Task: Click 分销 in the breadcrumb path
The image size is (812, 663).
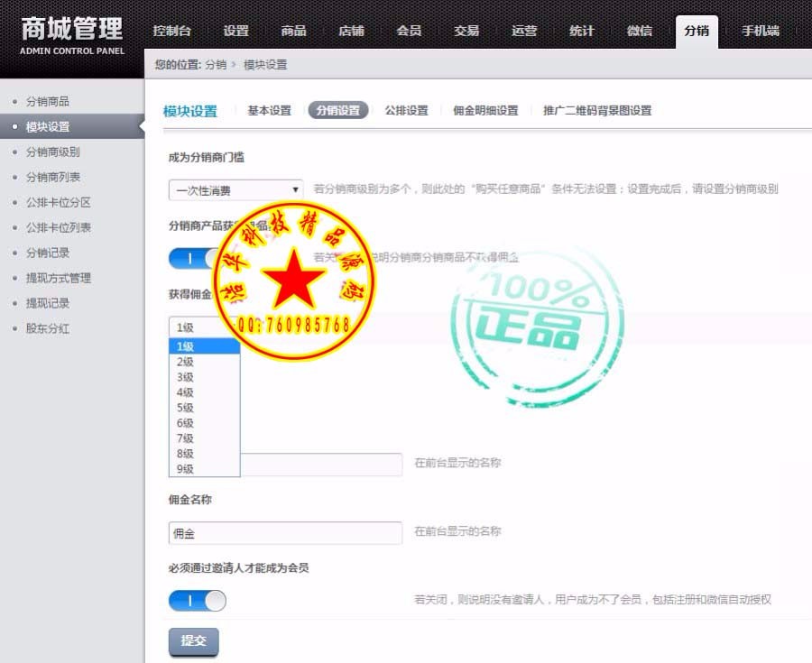Action: pos(216,65)
